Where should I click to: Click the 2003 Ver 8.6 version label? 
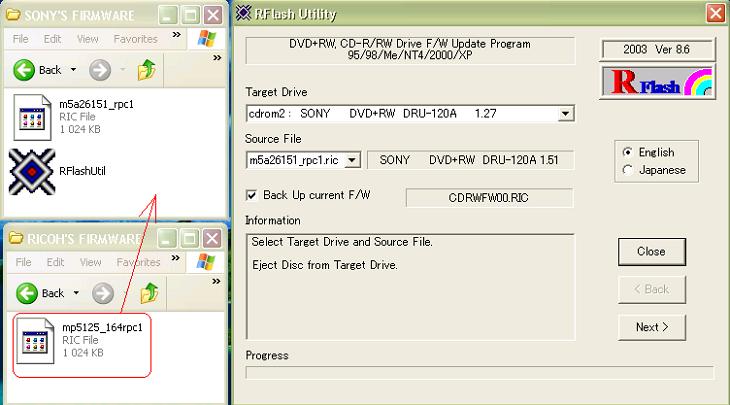click(x=657, y=50)
